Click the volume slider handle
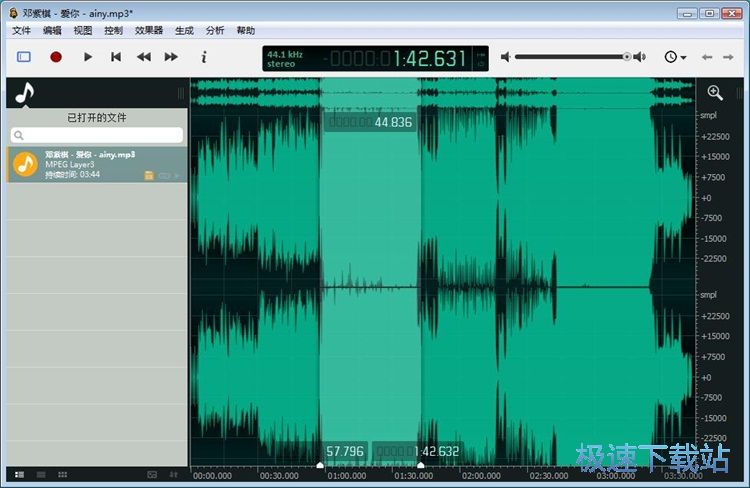This screenshot has height=488, width=750. [627, 56]
